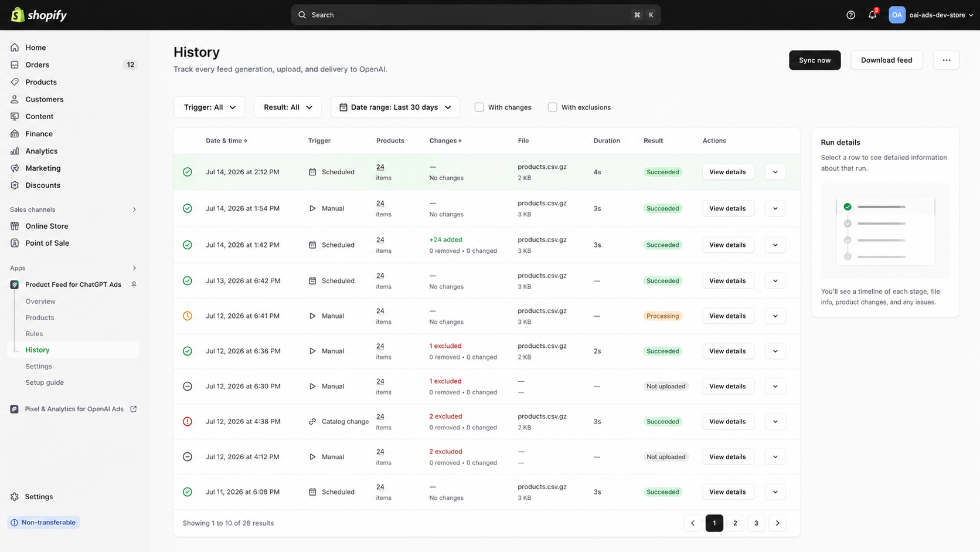Open the Date range: Last 30 days dropdown
This screenshot has height=552, width=980.
[x=395, y=107]
